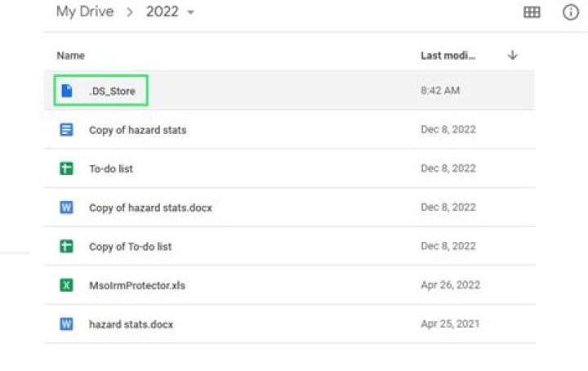Click the Word icon for hazard stats.docx
Image resolution: width=588 pixels, height=371 pixels.
(x=67, y=324)
